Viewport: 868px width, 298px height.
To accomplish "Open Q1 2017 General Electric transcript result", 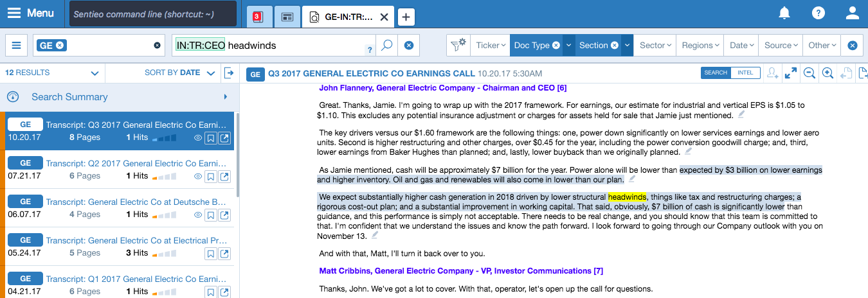I will (x=136, y=279).
